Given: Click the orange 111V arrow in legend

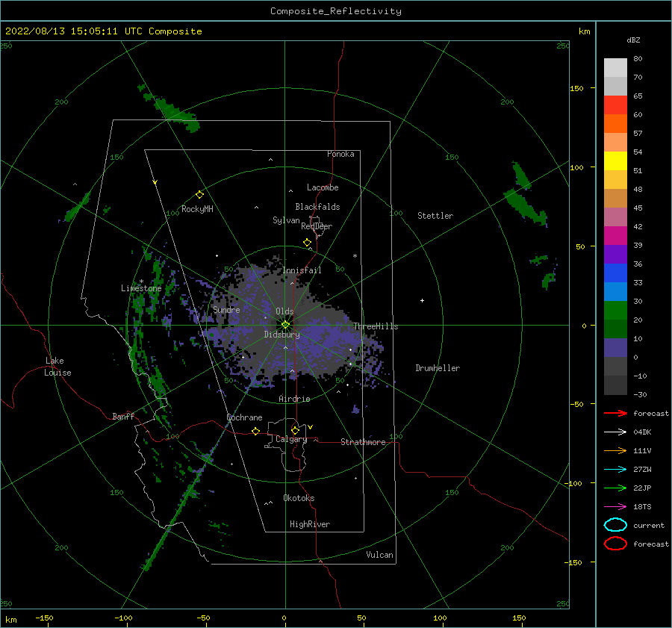Looking at the screenshot, I should [615, 450].
